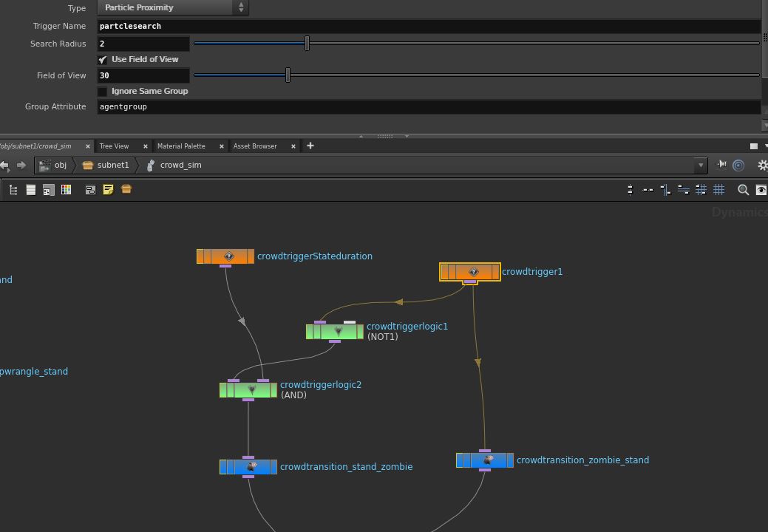
Task: Click the Trigger Name field containing partclesearch
Action: (429, 26)
